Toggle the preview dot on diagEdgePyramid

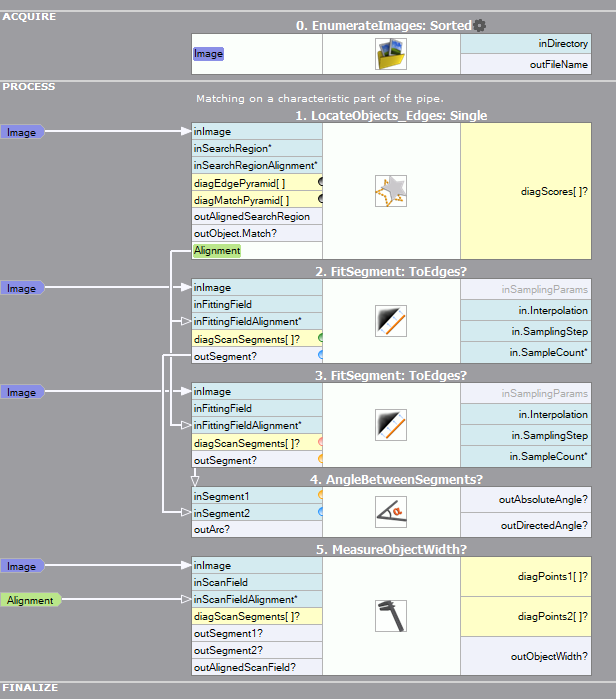pos(321,182)
